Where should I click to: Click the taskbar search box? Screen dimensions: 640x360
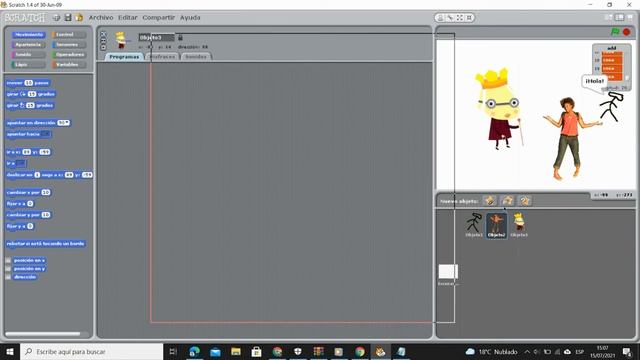coord(91,351)
